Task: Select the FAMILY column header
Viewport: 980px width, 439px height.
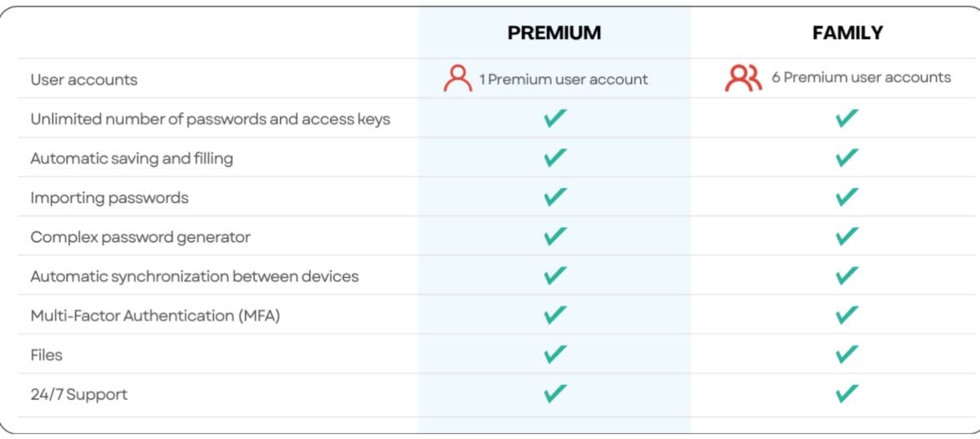Action: [847, 33]
